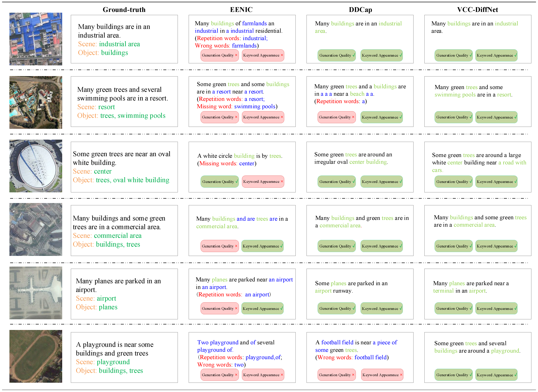Click Generation Quality badge under VCC-DiffNet terminal caption

[x=453, y=309]
